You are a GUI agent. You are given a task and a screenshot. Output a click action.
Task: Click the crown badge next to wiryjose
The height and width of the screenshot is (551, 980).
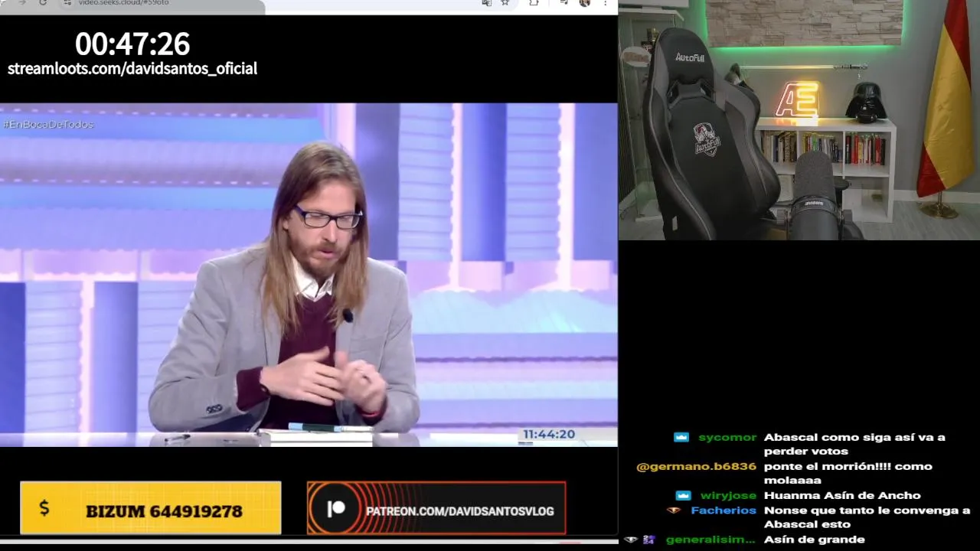tap(684, 495)
